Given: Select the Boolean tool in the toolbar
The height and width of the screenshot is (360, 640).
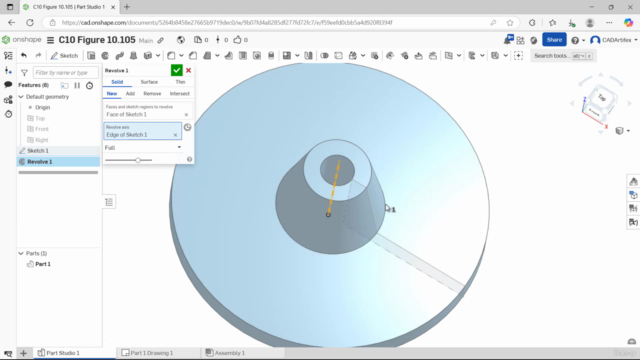Looking at the screenshot, I should point(324,56).
